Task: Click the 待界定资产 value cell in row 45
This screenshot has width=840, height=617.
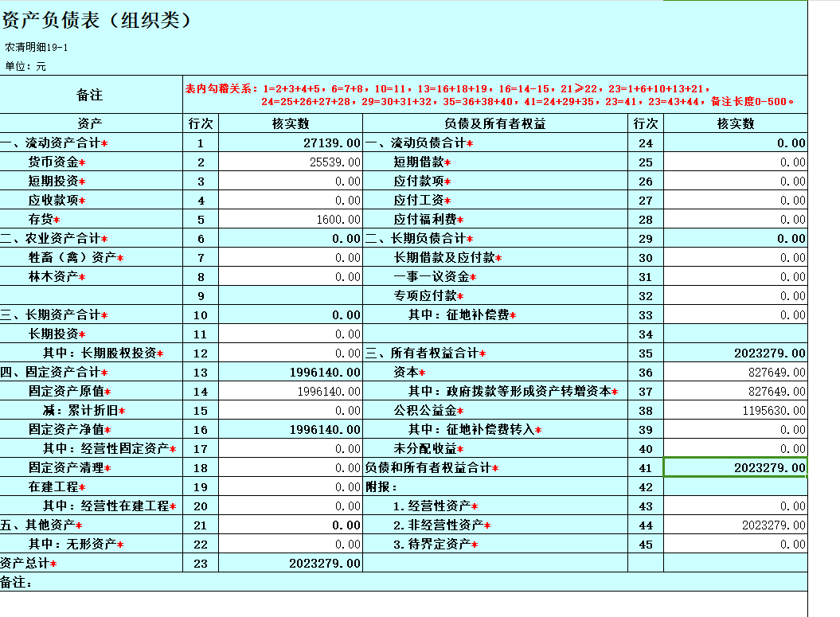Action: (736, 545)
